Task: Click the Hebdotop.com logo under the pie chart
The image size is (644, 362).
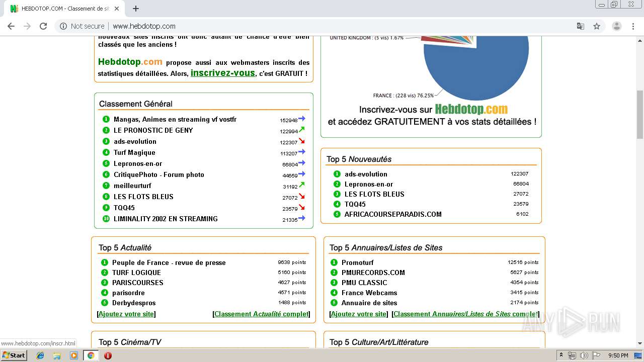Action: (471, 109)
